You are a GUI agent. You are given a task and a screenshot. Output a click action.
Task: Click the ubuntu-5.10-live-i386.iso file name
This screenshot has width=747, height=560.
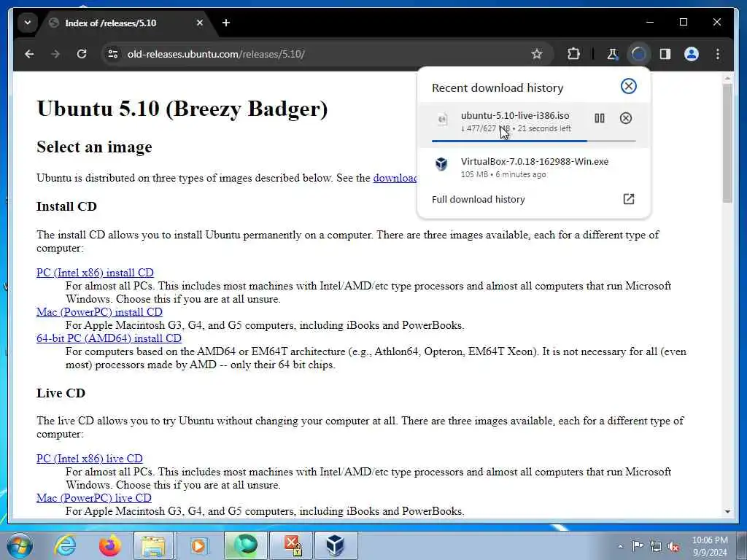pos(515,115)
